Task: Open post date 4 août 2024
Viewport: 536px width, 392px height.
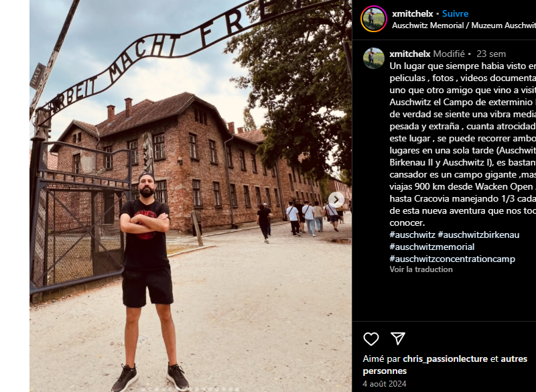Action: [x=384, y=383]
